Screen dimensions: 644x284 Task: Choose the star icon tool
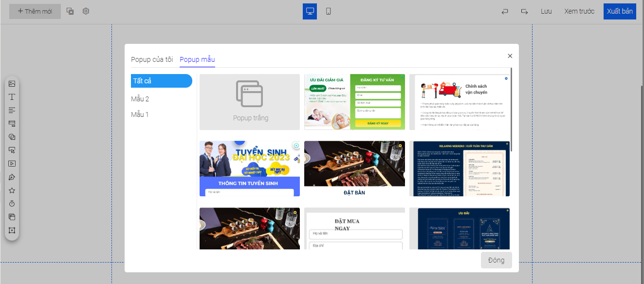coord(12,190)
